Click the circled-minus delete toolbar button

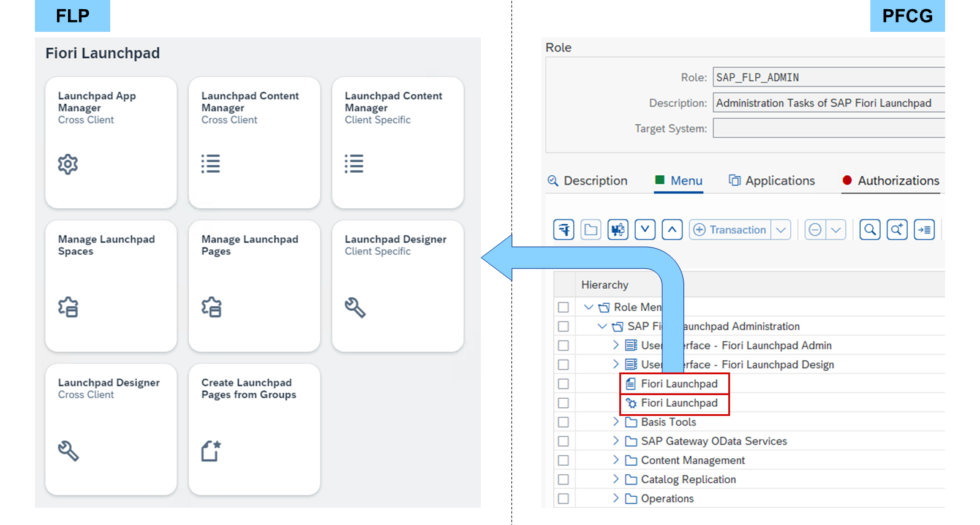[815, 230]
